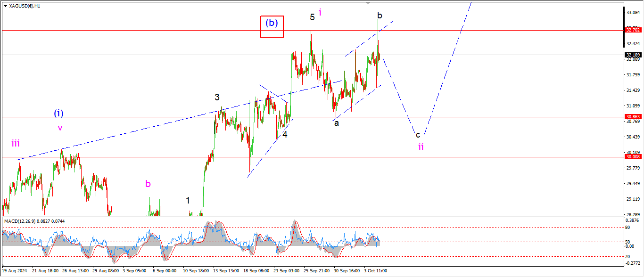Click the chart menu triangle beside XAGUSD
This screenshot has height=277, width=644.
pyautogui.click(x=5, y=6)
